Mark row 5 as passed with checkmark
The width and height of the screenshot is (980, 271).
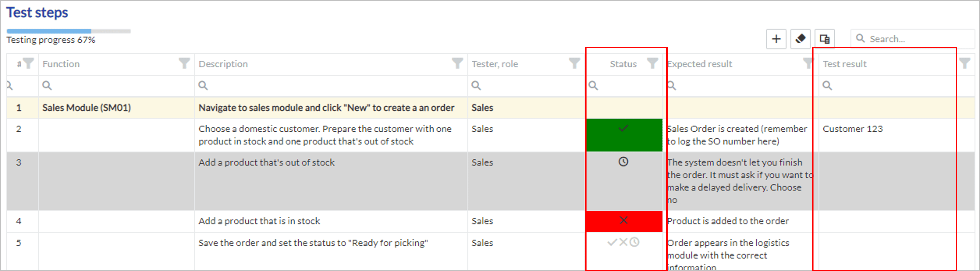point(612,242)
